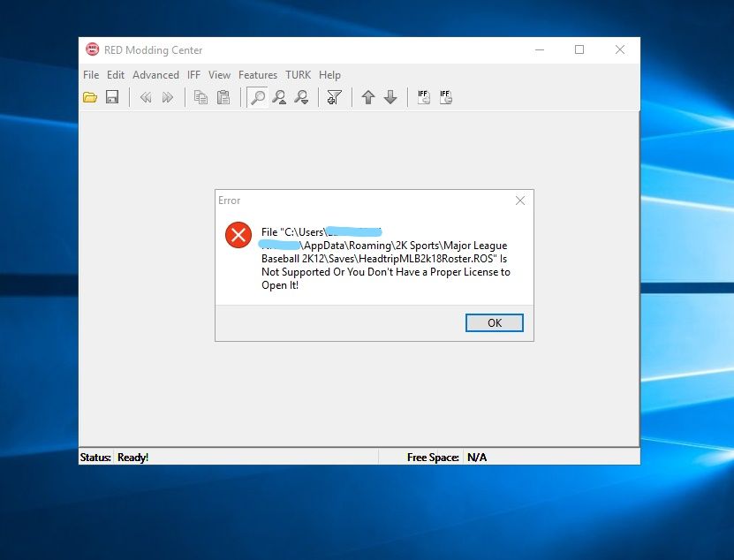Click the RED Modding Center app logo

(x=92, y=49)
